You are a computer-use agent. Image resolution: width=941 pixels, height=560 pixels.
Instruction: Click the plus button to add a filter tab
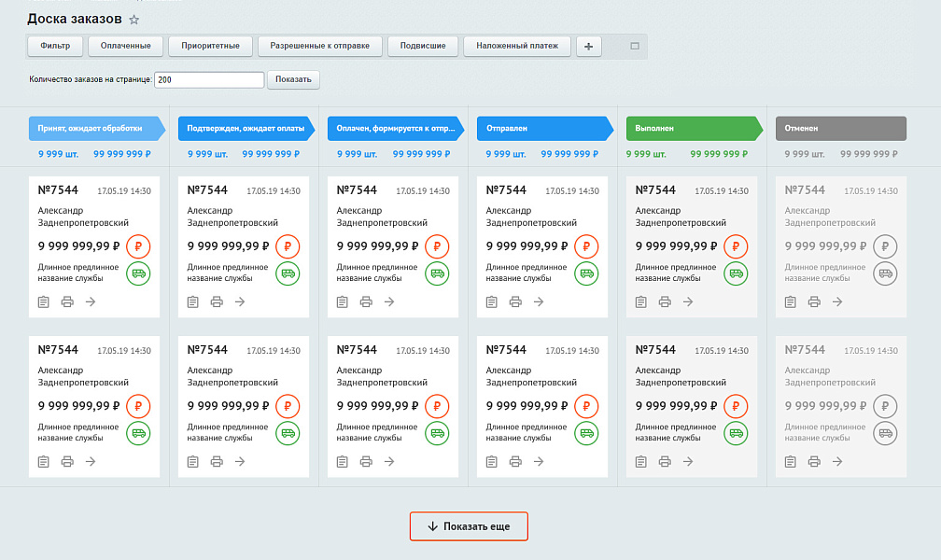[x=588, y=46]
